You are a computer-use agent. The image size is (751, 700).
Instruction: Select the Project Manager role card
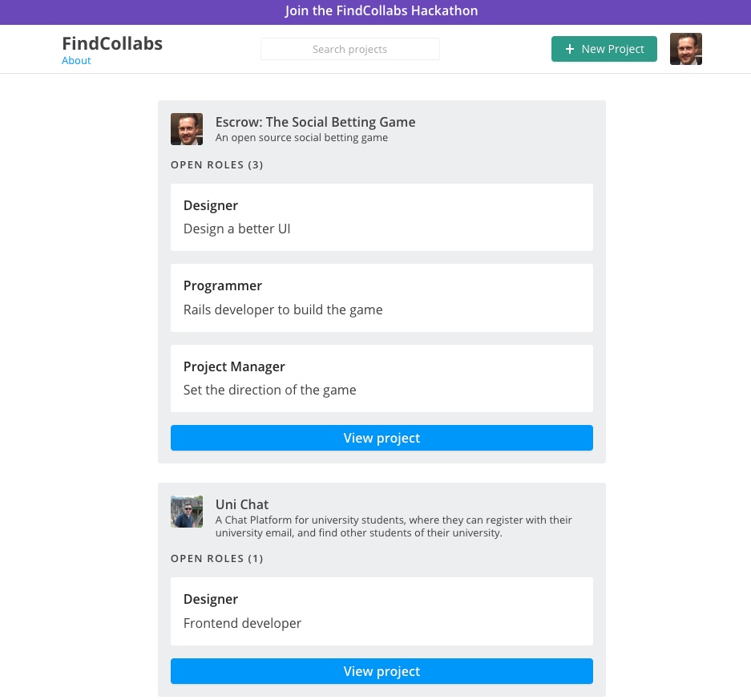tap(382, 378)
